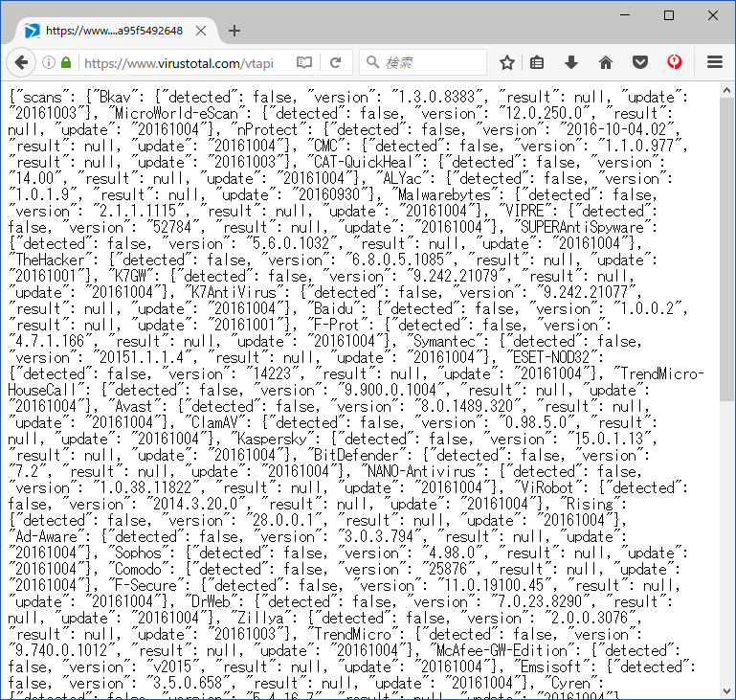This screenshot has width=736, height=700.
Task: Click the tab's VirusTotal favicon
Action: point(32,31)
